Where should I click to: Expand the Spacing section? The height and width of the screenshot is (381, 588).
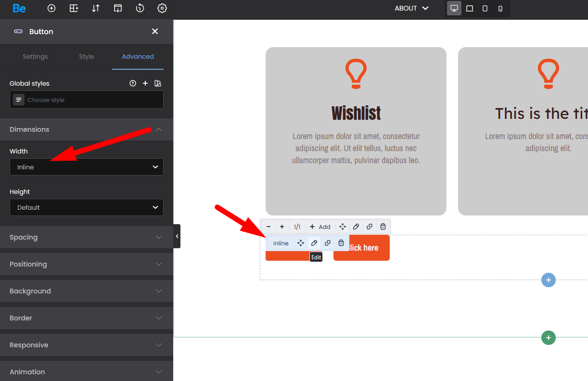point(87,237)
